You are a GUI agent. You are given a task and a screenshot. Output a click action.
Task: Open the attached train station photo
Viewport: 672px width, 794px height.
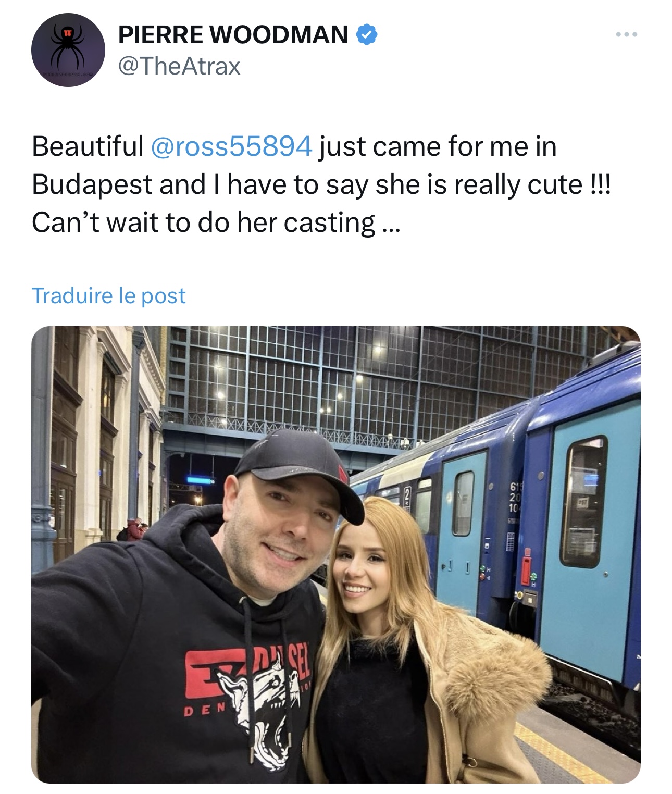point(335,554)
